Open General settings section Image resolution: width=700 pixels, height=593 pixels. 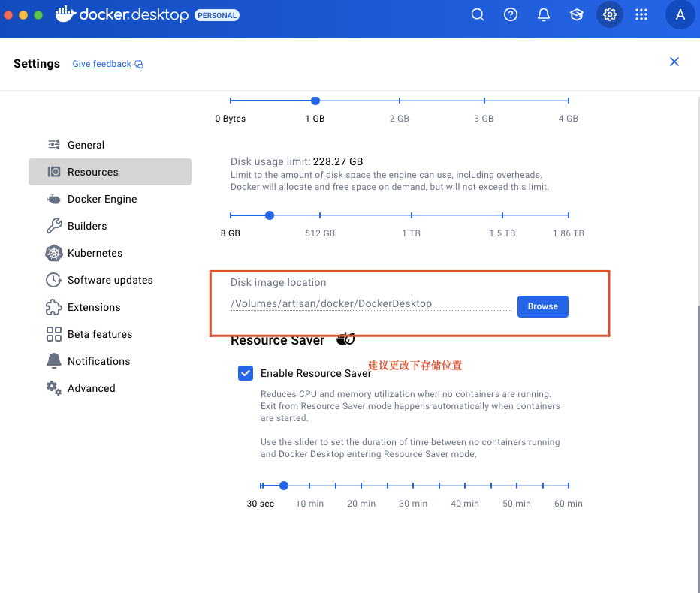pyautogui.click(x=110, y=145)
